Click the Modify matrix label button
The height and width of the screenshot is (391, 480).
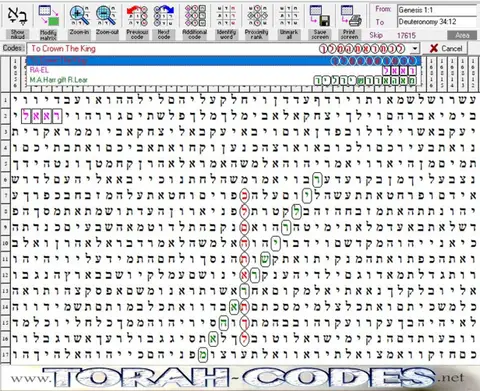pos(48,34)
